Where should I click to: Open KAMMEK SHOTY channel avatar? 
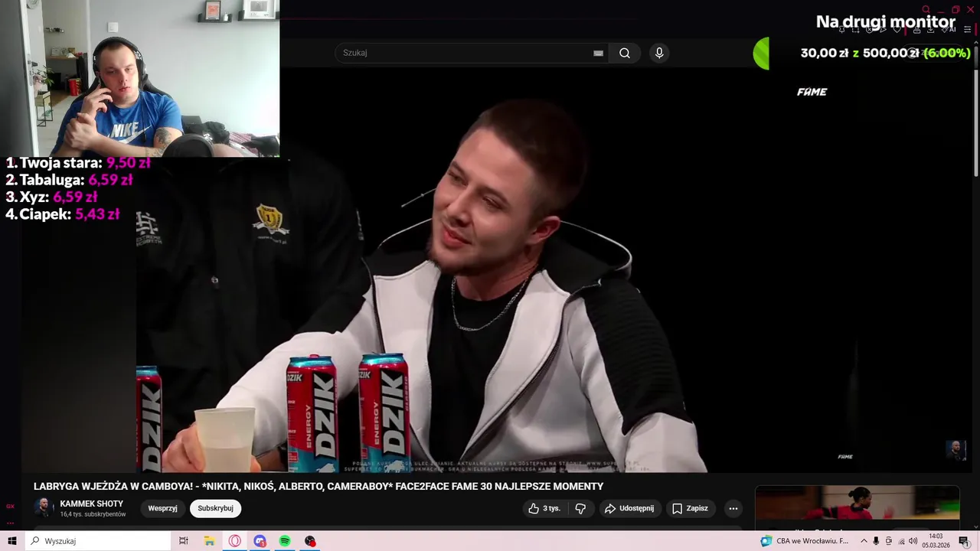click(x=44, y=508)
